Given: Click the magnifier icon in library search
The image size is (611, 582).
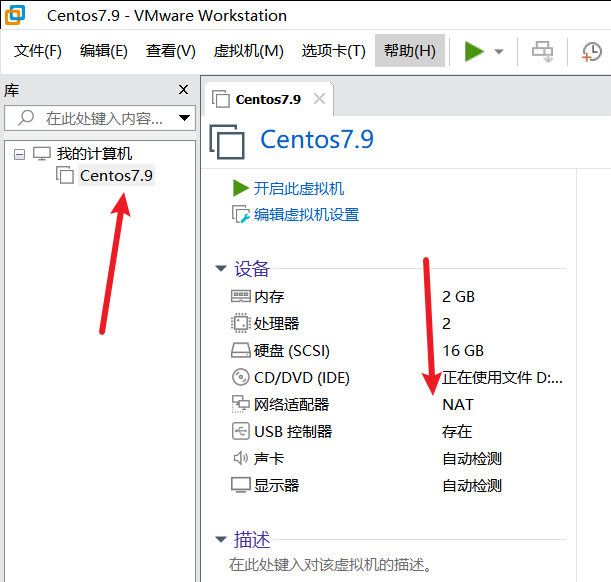Looking at the screenshot, I should point(26,118).
